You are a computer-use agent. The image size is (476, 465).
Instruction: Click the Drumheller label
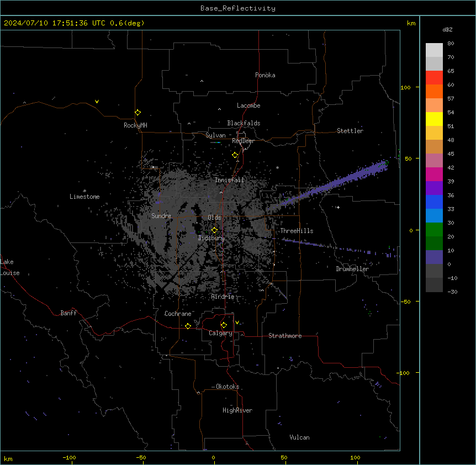pos(352,269)
